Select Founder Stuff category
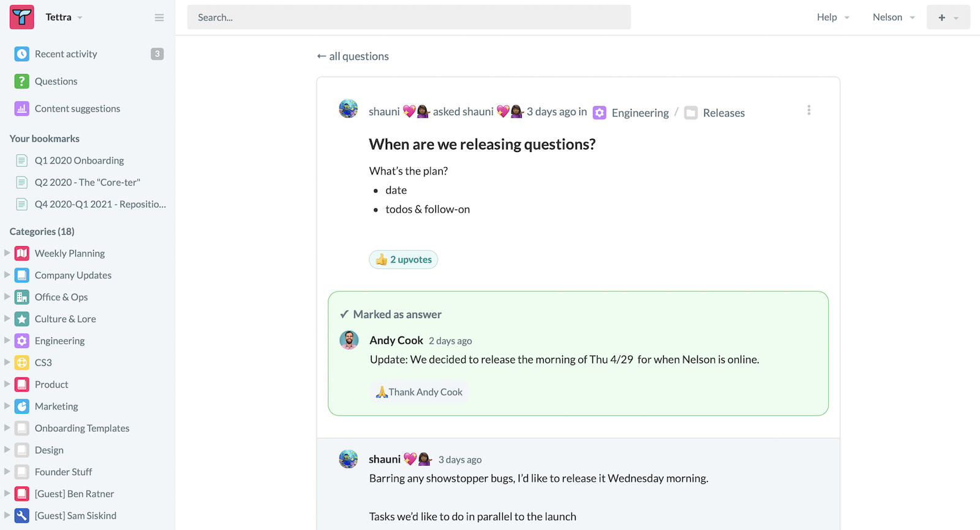 click(x=63, y=472)
